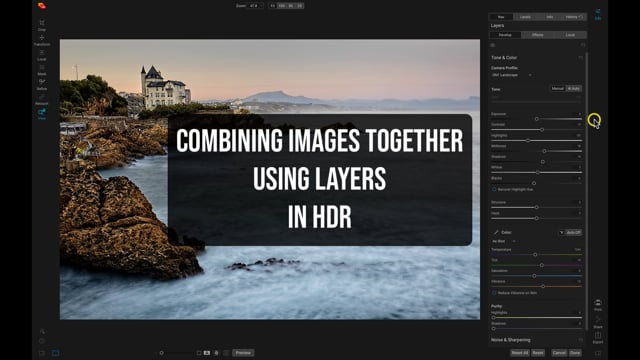Click the 100 zoom button
This screenshot has height=360, width=640.
pos(282,6)
